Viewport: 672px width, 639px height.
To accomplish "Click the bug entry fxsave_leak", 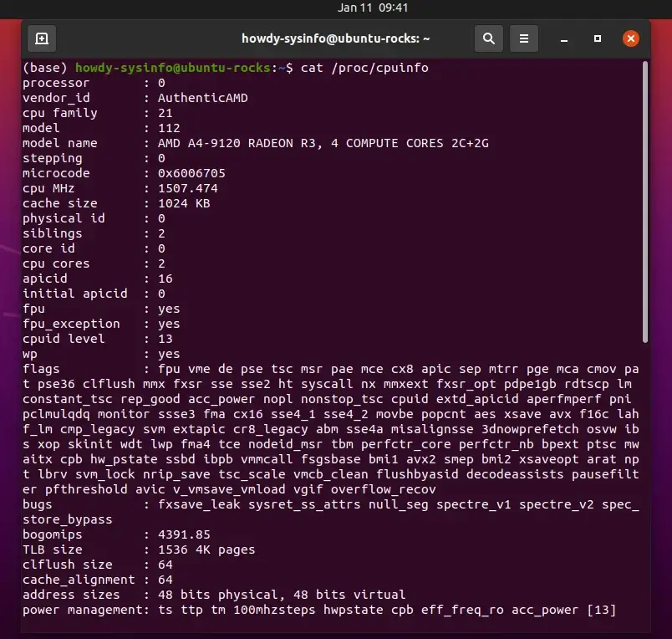I will tap(199, 504).
